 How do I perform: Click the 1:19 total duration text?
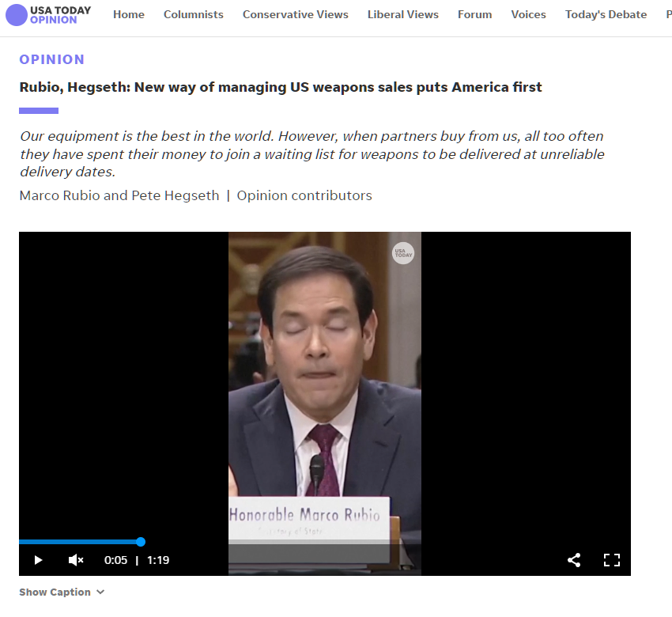[x=158, y=560]
